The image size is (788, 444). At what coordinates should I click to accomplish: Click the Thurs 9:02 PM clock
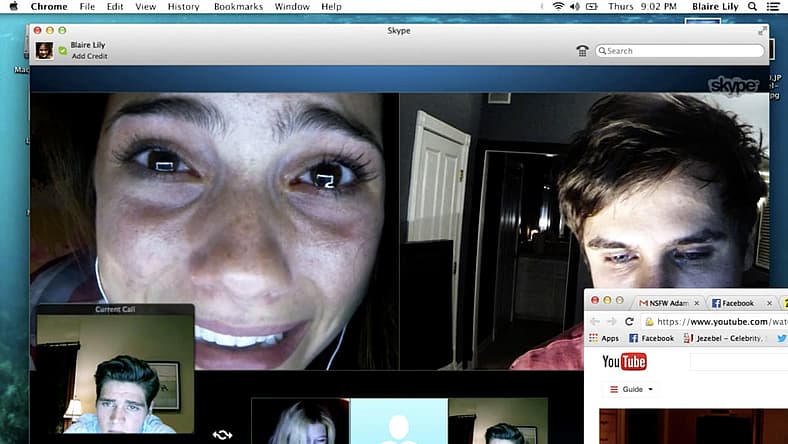click(x=642, y=7)
